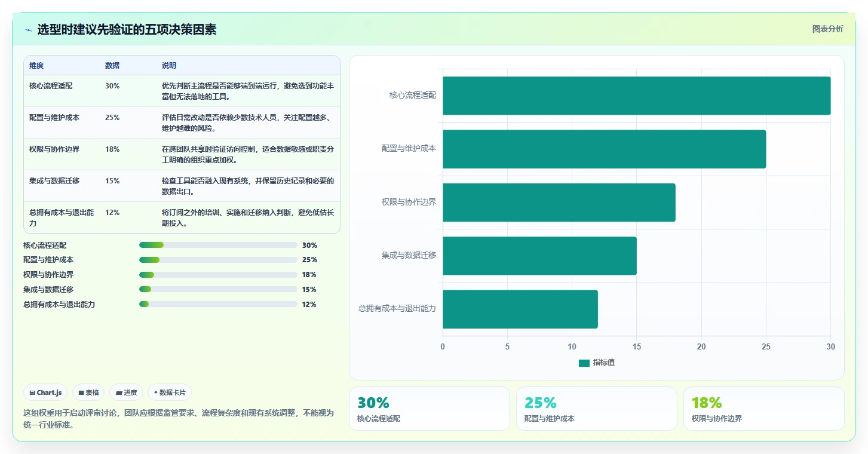
Task: Click the x-axis tick label 5
Action: 507,346
